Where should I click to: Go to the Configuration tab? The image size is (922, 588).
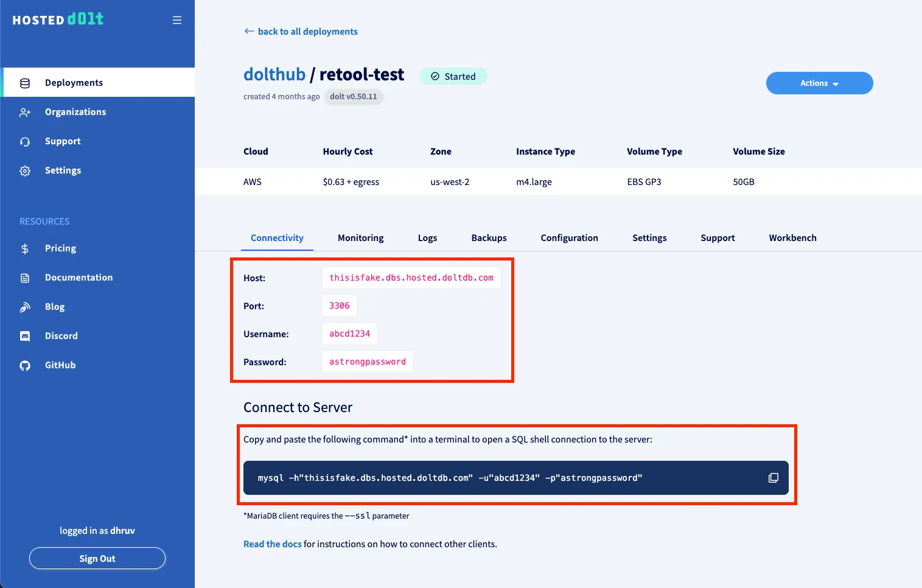pyautogui.click(x=569, y=238)
